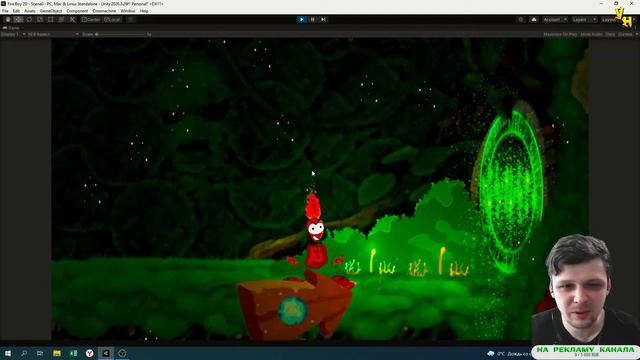
Task: Toggle the Center pivot mode button
Action: pos(91,20)
